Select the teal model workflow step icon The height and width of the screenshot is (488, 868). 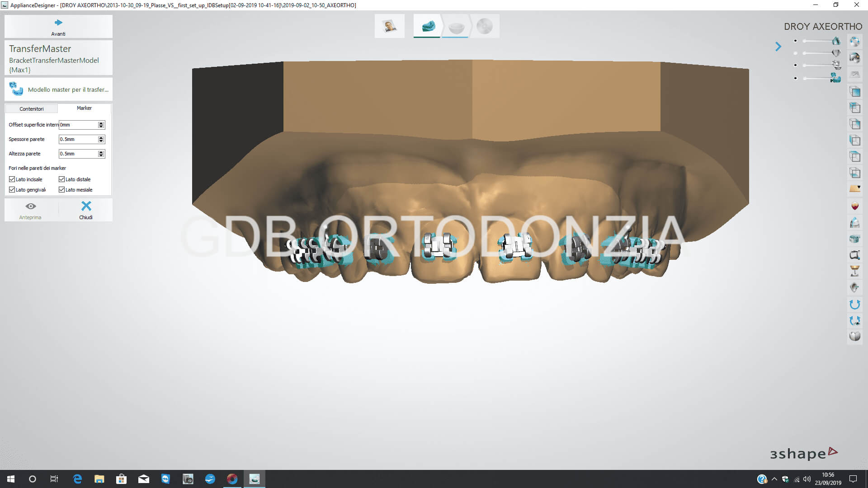coord(428,26)
